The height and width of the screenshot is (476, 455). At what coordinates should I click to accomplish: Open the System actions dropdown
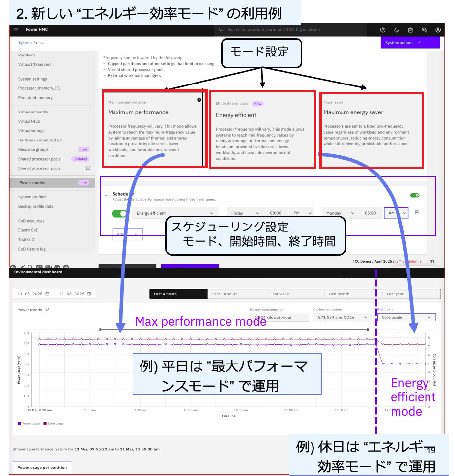[x=409, y=43]
